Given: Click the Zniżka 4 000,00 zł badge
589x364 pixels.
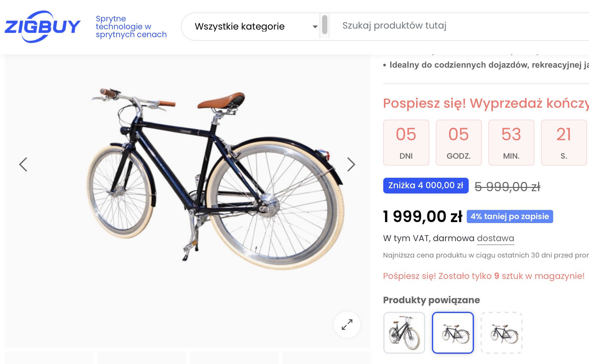Looking at the screenshot, I should click(426, 186).
